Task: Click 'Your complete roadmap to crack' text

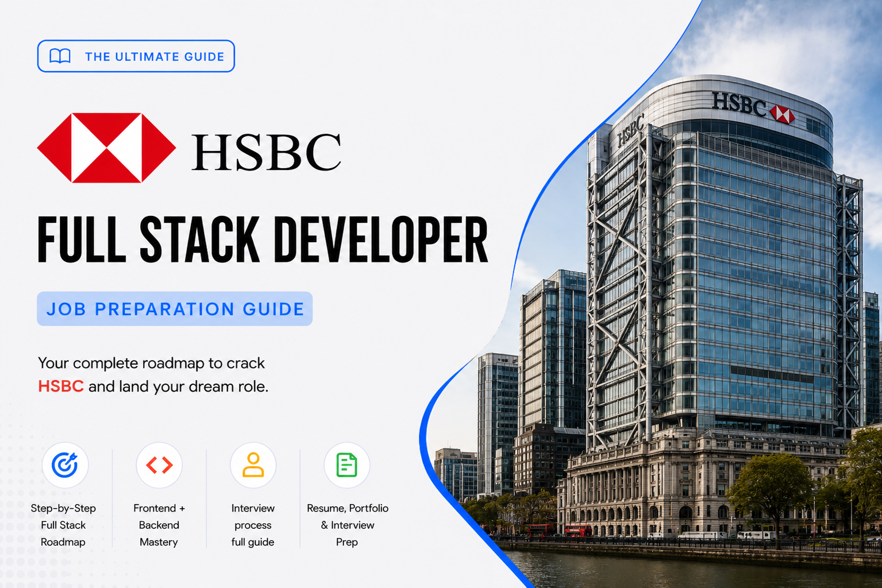Action: (151, 363)
